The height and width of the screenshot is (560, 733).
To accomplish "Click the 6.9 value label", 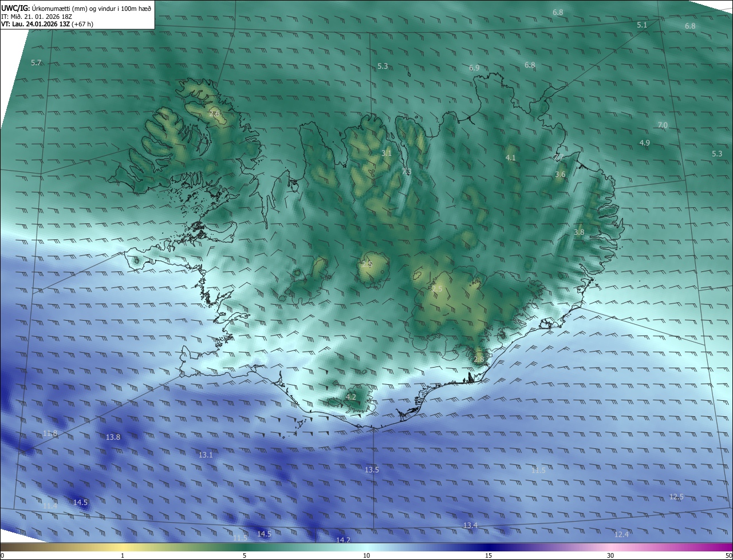I will (474, 68).
